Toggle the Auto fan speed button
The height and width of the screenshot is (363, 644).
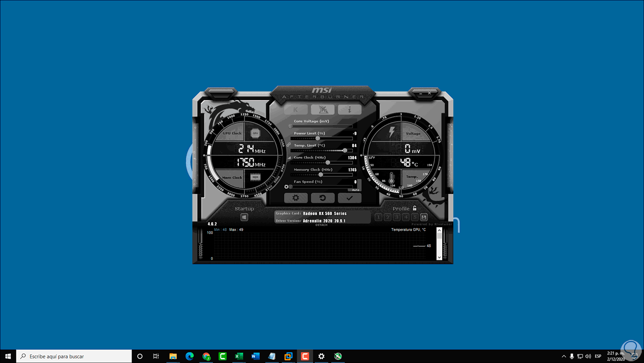click(356, 190)
